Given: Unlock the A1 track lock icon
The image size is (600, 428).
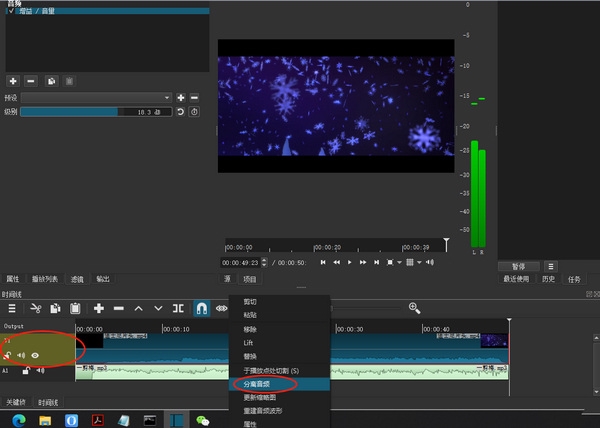Looking at the screenshot, I should pos(26,371).
